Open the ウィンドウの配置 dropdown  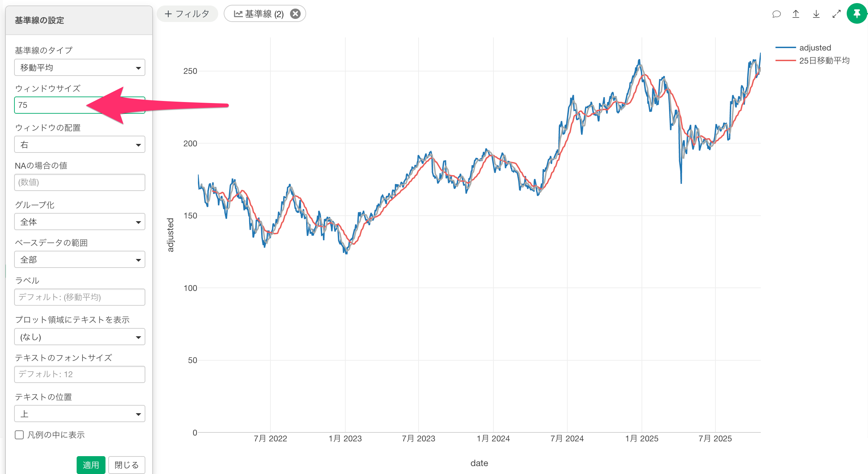[x=80, y=145]
